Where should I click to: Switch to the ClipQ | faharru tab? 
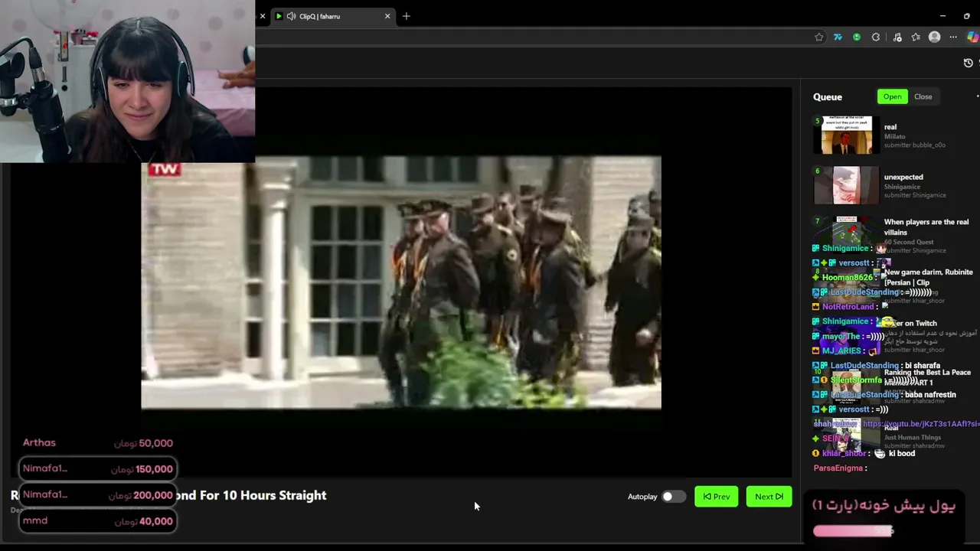[333, 16]
